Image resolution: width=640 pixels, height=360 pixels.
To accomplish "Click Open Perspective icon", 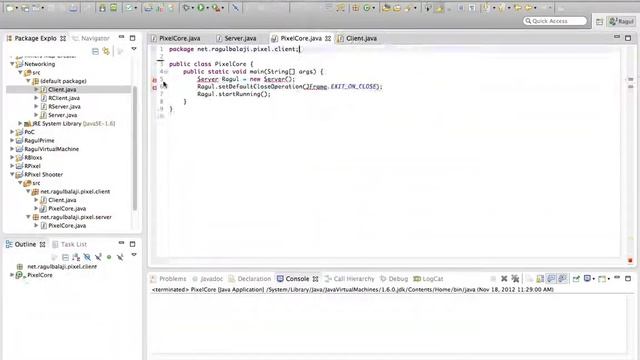I will point(599,21).
